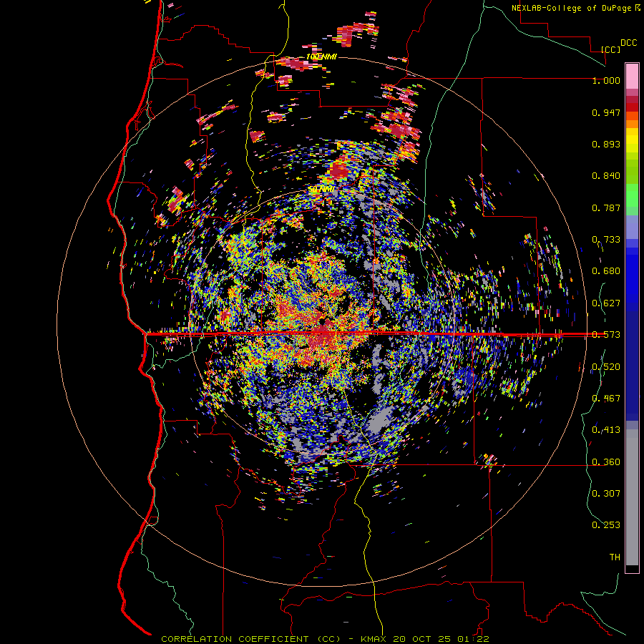Click the TH threshold label

pyautogui.click(x=615, y=557)
